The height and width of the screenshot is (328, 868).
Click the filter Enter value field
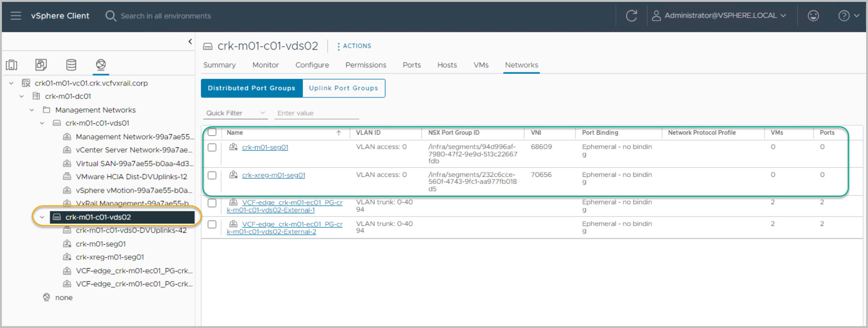click(x=316, y=113)
